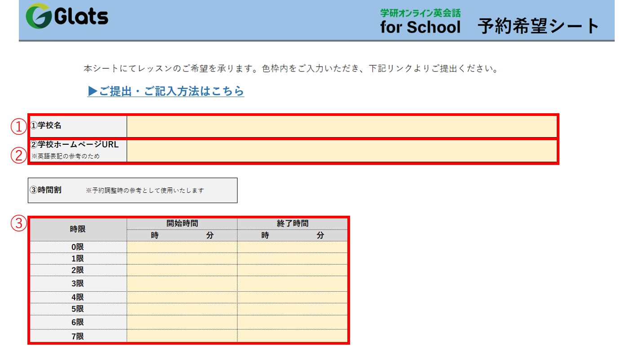Image resolution: width=643 pixels, height=364 pixels.
Task: Click the end hour cell for 1限
Action: [x=265, y=257]
